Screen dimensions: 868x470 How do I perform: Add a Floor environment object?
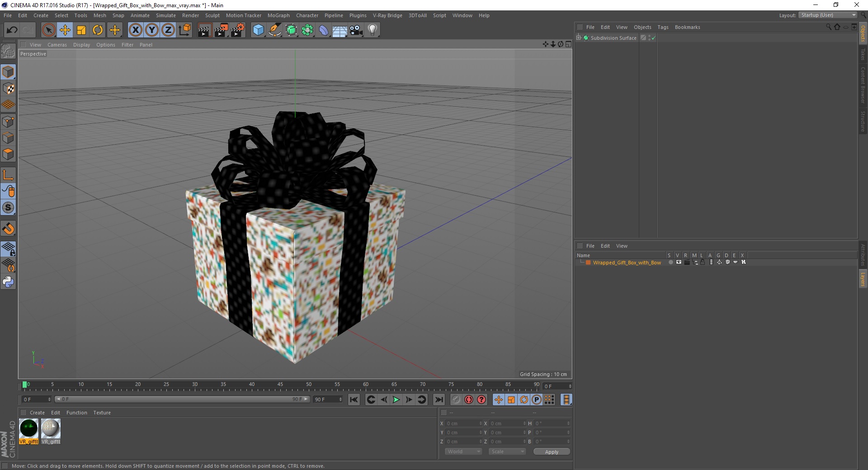click(340, 30)
